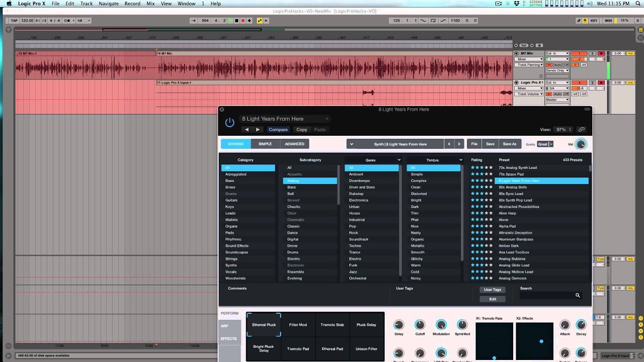The image size is (644, 362).
Task: Open the Mix menu
Action: [x=150, y=4]
